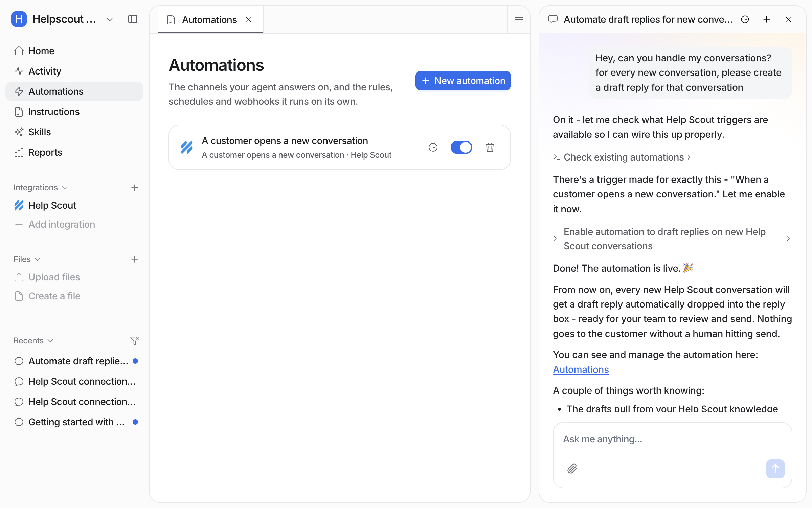This screenshot has height=508, width=812.
Task: Open Instructions in the sidebar
Action: point(74,112)
